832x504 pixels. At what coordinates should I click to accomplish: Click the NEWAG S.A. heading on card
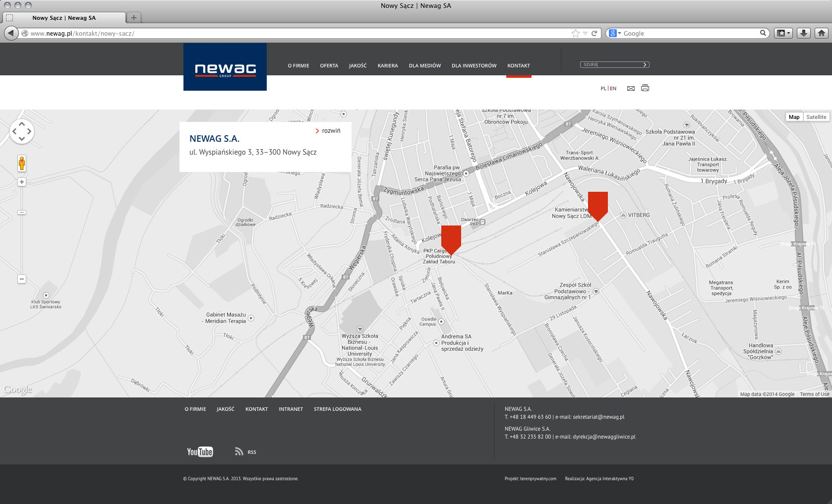[x=214, y=139]
